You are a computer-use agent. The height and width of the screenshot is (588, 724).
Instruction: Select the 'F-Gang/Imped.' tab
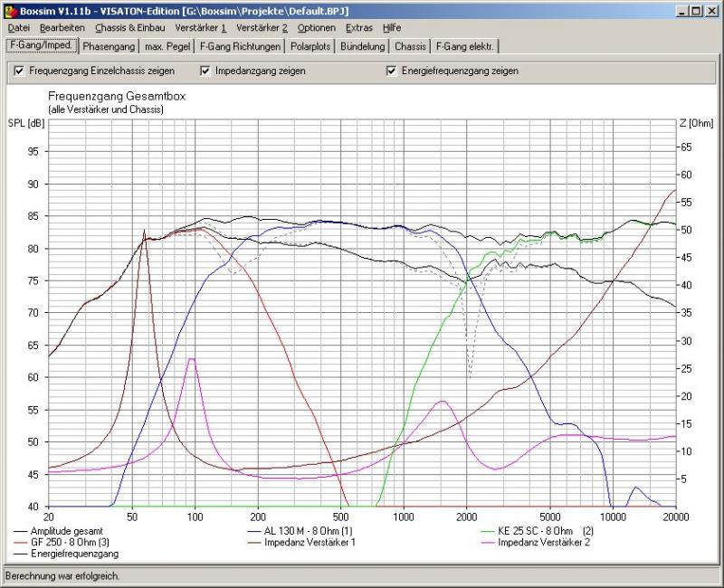click(41, 45)
